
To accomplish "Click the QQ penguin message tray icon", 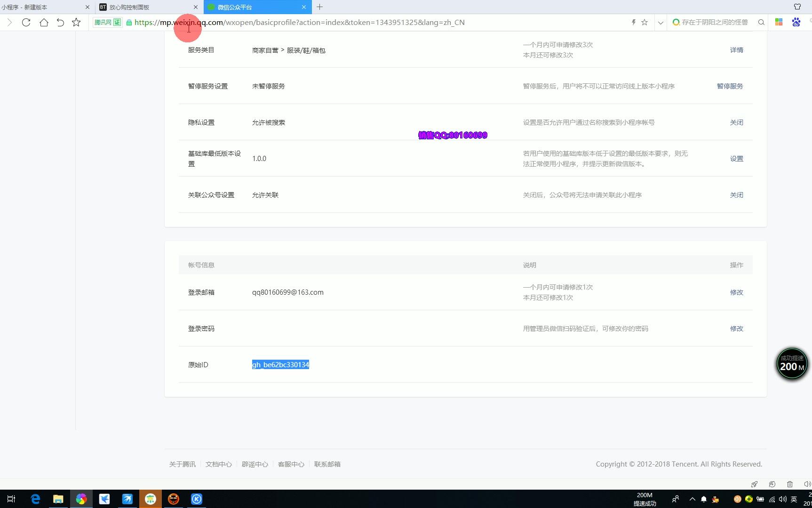I will pyautogui.click(x=716, y=499).
